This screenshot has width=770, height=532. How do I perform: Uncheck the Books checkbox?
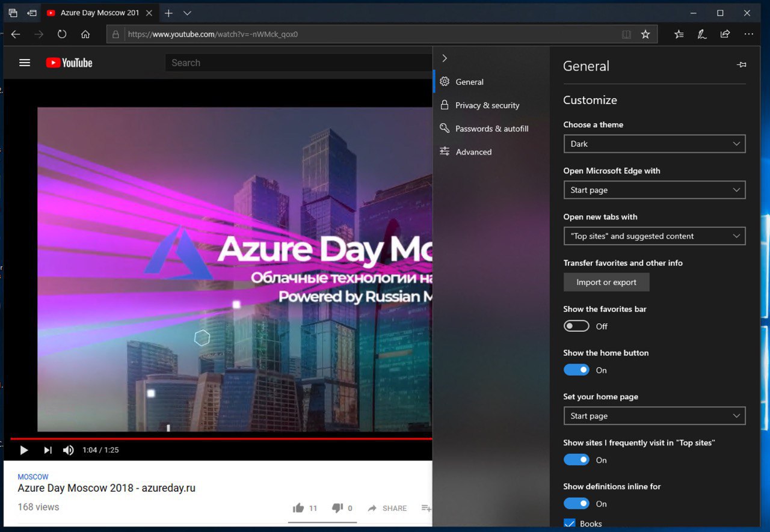(x=569, y=524)
